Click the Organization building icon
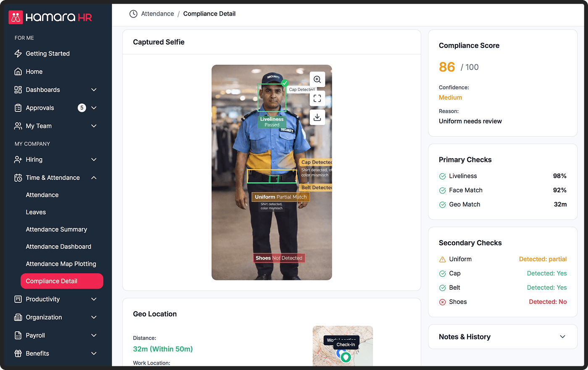 click(18, 317)
